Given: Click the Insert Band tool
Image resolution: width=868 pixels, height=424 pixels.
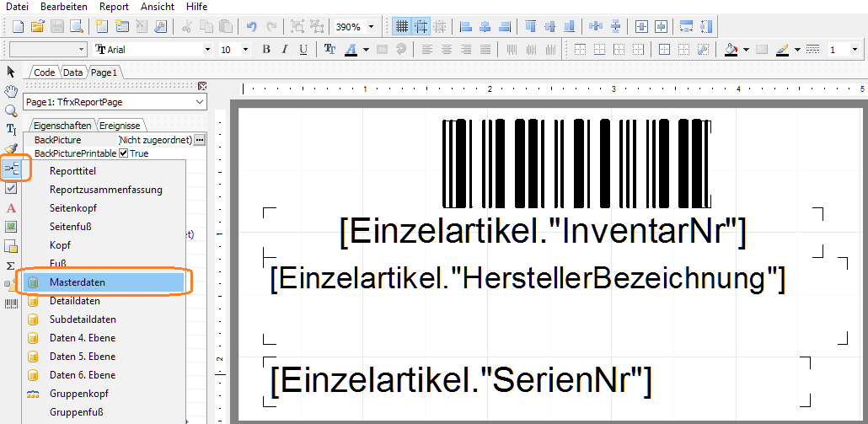Looking at the screenshot, I should (12, 169).
